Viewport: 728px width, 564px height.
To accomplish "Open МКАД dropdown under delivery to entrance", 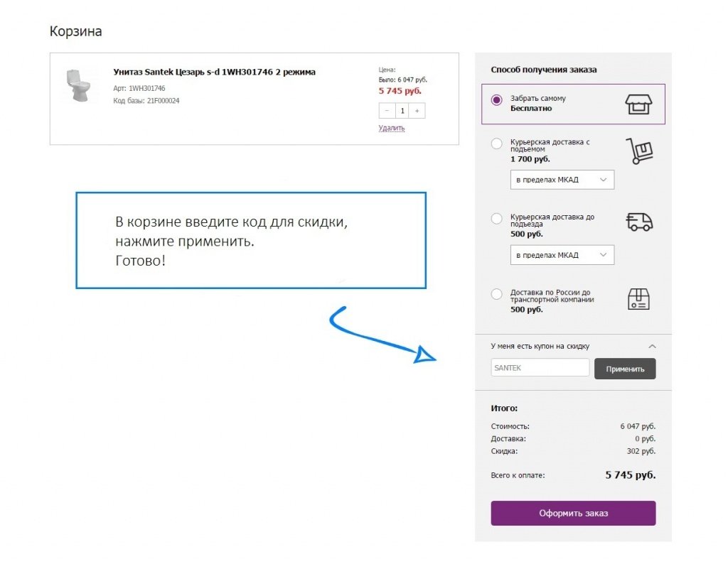I will (562, 255).
